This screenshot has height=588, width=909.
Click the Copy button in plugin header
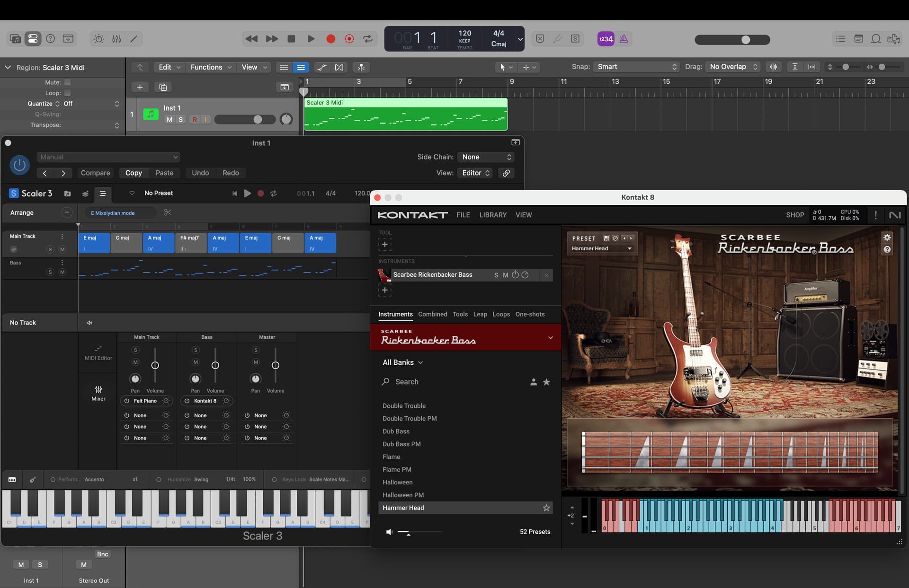(134, 173)
